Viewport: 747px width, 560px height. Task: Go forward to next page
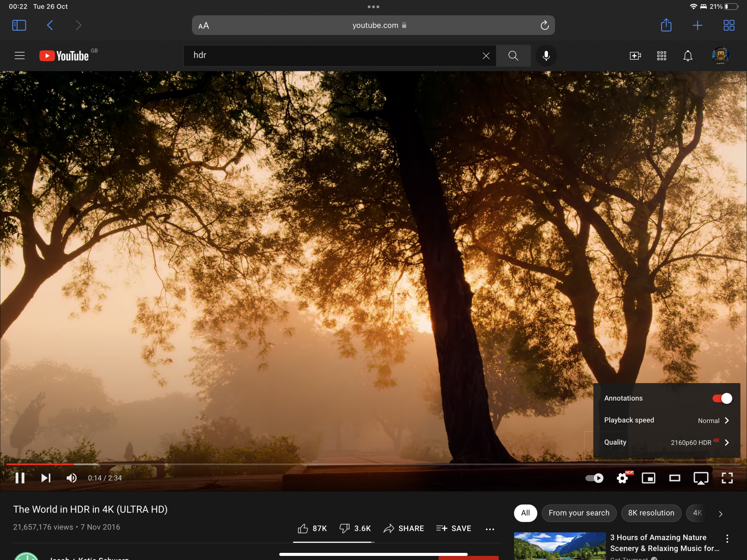click(x=78, y=25)
